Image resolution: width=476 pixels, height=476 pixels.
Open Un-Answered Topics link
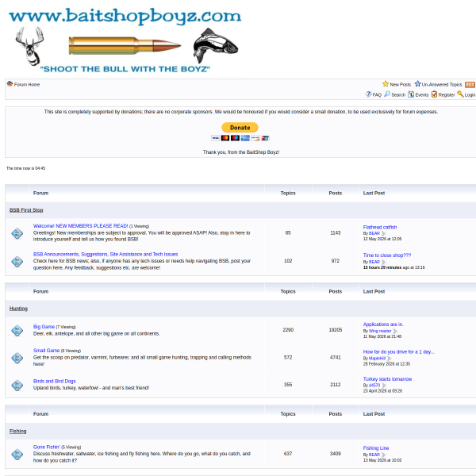[442, 84]
